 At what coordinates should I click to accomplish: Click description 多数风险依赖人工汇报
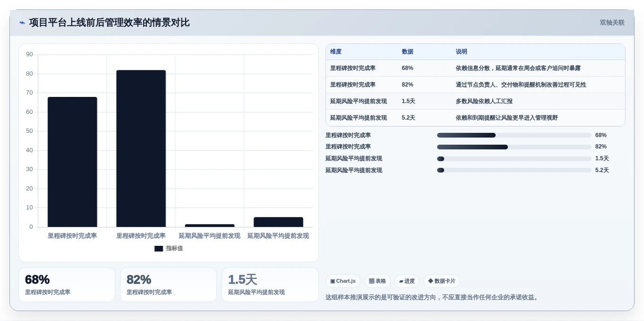pyautogui.click(x=484, y=101)
